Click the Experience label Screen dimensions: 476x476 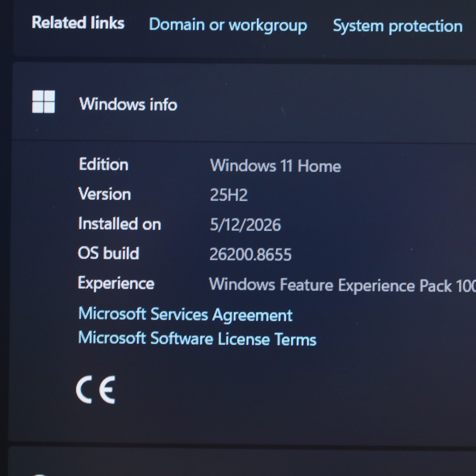116,284
